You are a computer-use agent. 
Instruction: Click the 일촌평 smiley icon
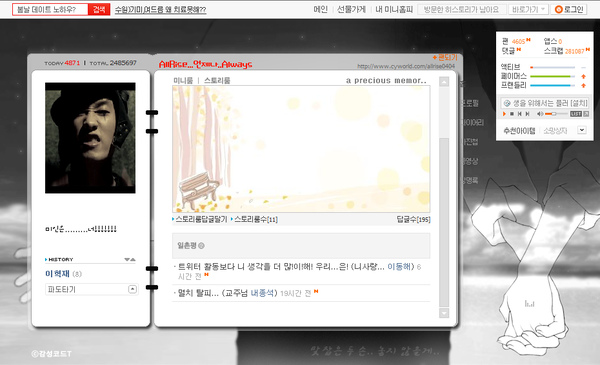201,246
